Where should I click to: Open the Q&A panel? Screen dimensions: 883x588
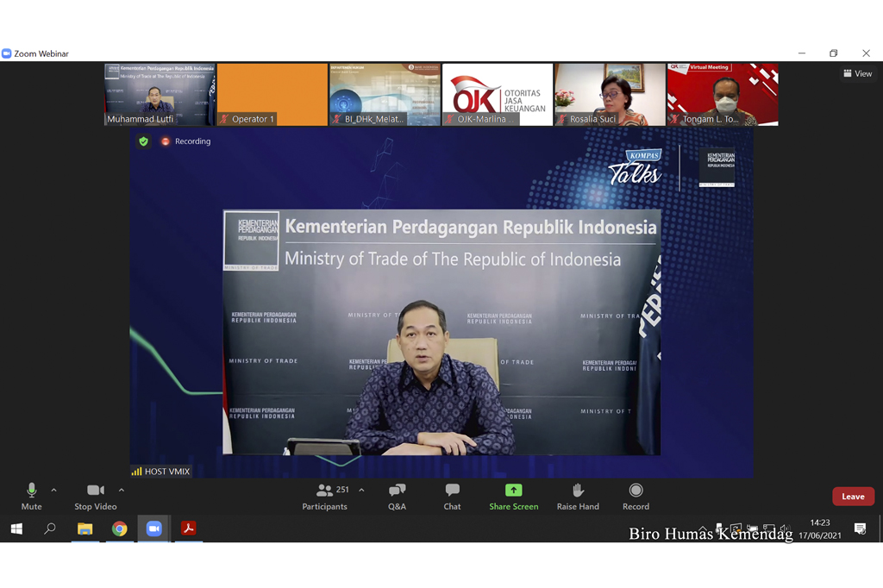coord(397,497)
